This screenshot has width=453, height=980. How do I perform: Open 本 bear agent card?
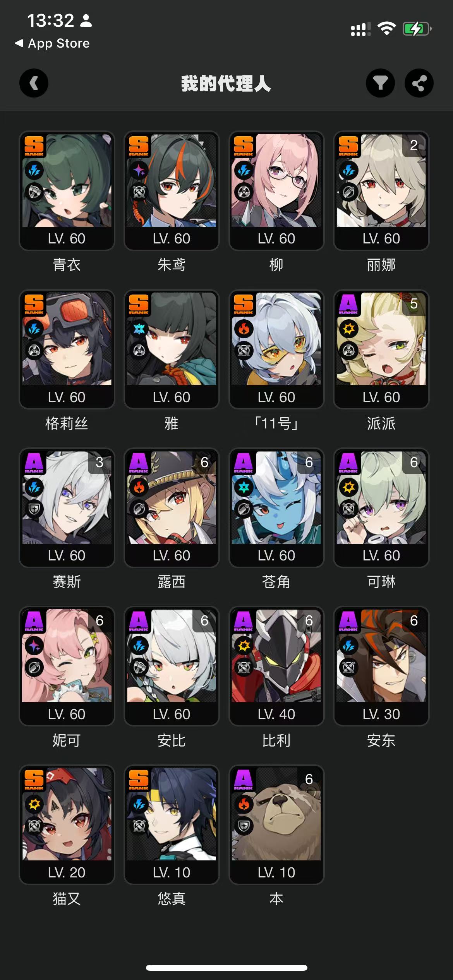point(276,825)
